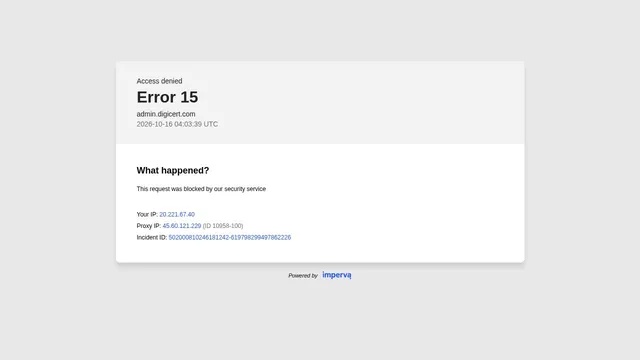640x360 pixels.
Task: Click the Error 15 heading
Action: coord(167,97)
